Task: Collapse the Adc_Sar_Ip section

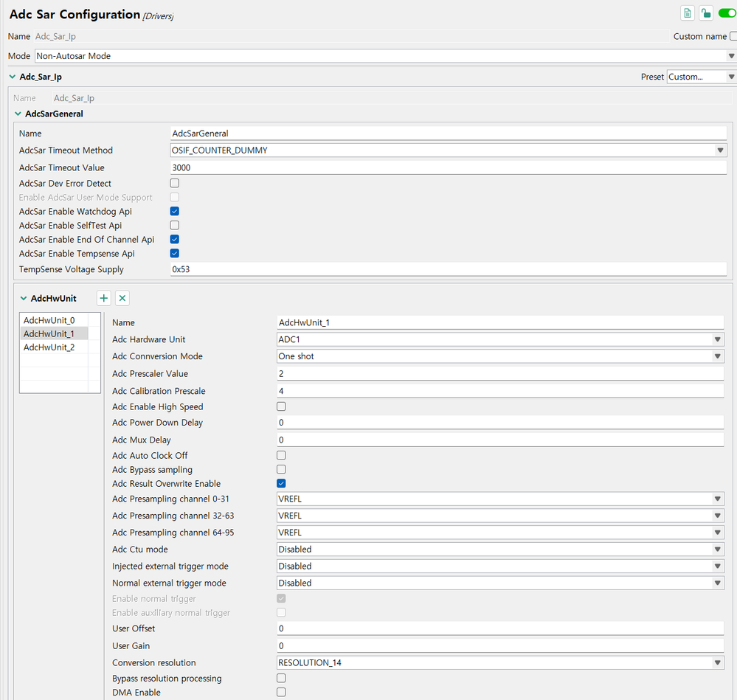Action: click(13, 77)
